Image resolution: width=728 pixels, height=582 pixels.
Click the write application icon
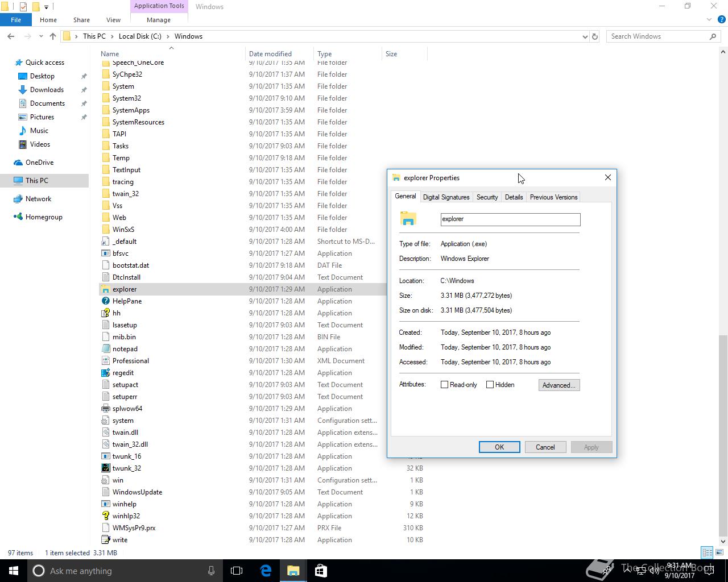105,540
